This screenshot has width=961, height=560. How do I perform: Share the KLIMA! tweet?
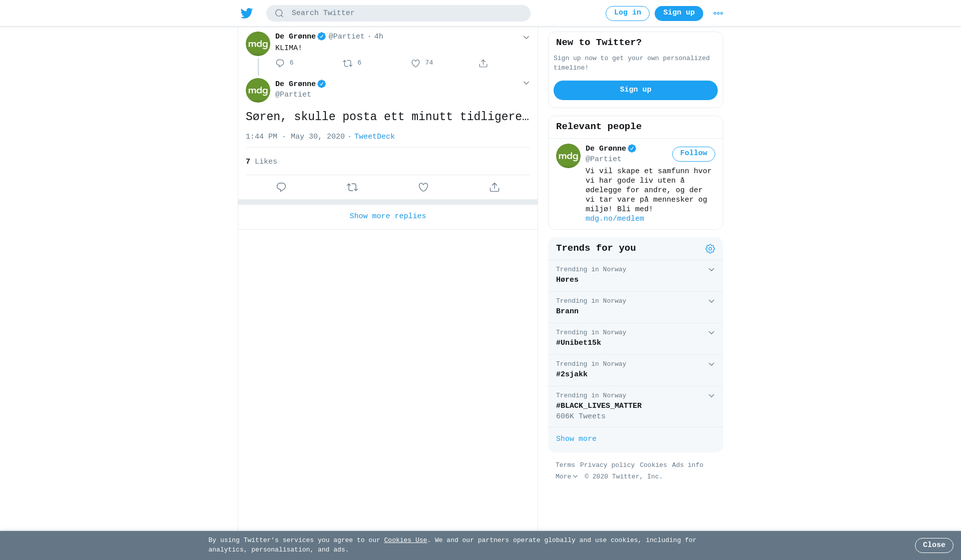(483, 63)
